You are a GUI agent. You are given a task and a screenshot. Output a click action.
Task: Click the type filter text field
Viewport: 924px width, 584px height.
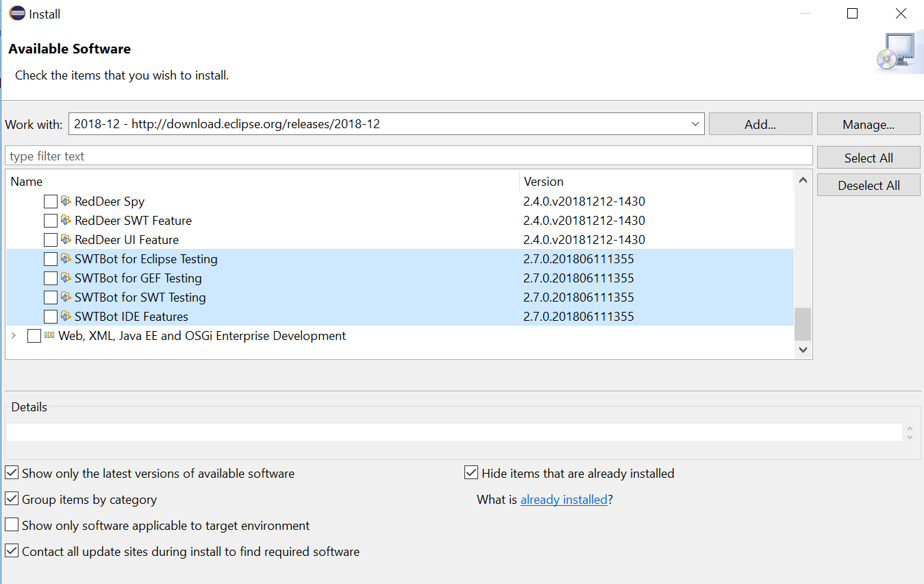tap(409, 156)
